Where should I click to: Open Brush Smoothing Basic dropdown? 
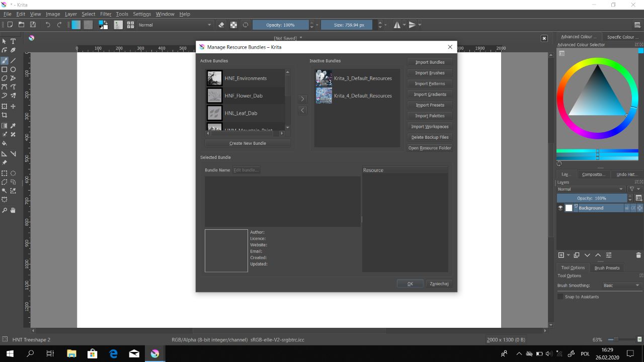click(622, 286)
